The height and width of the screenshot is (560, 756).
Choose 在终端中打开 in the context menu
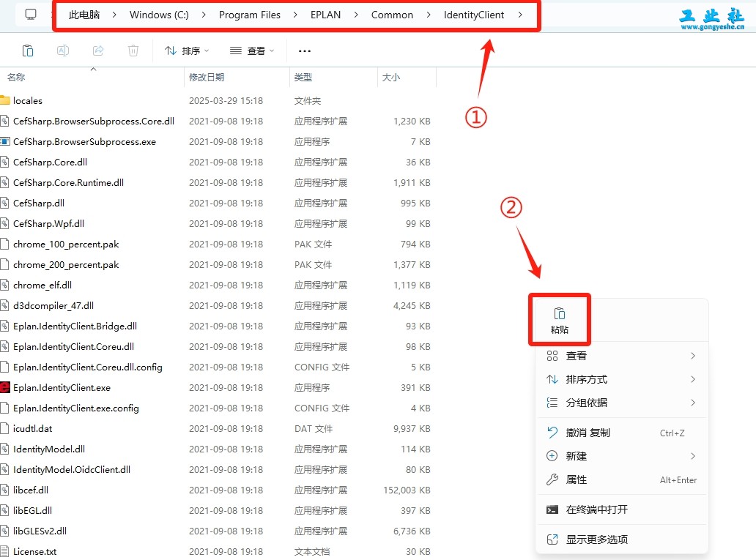621,509
